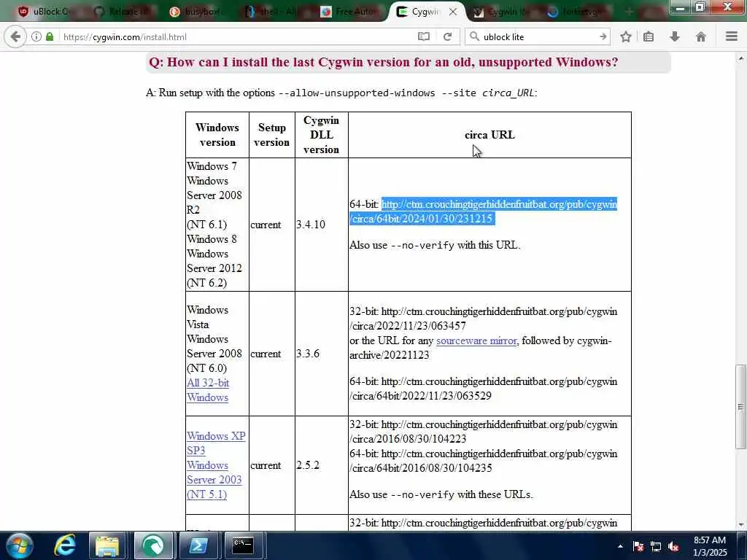Click the 64-bit 2016/08/30 circa URL text
The width and height of the screenshot is (747, 560).
[x=484, y=461]
